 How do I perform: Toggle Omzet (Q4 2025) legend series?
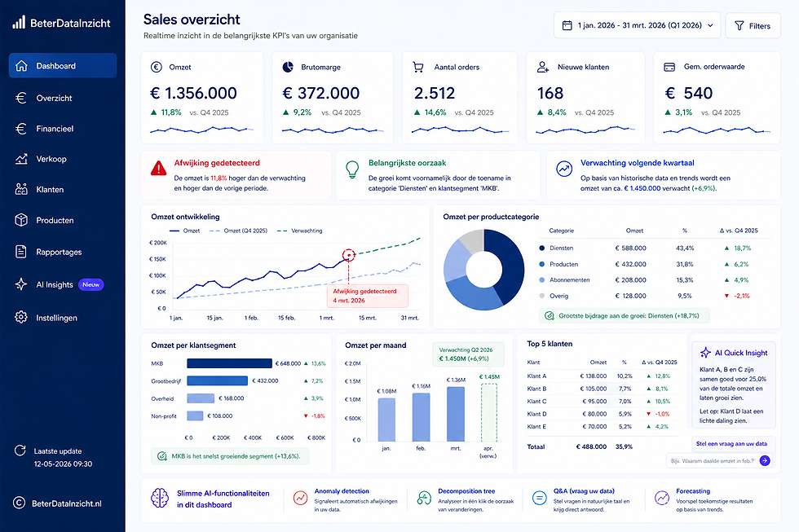[238, 231]
